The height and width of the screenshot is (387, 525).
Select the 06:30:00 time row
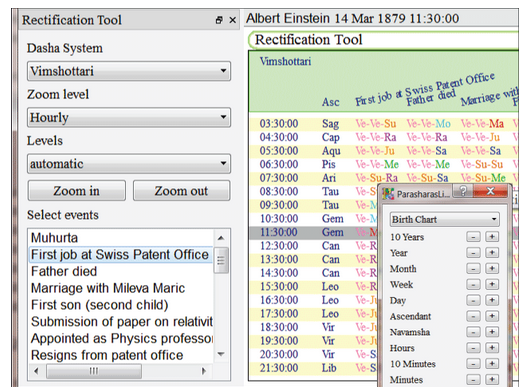tap(383, 164)
